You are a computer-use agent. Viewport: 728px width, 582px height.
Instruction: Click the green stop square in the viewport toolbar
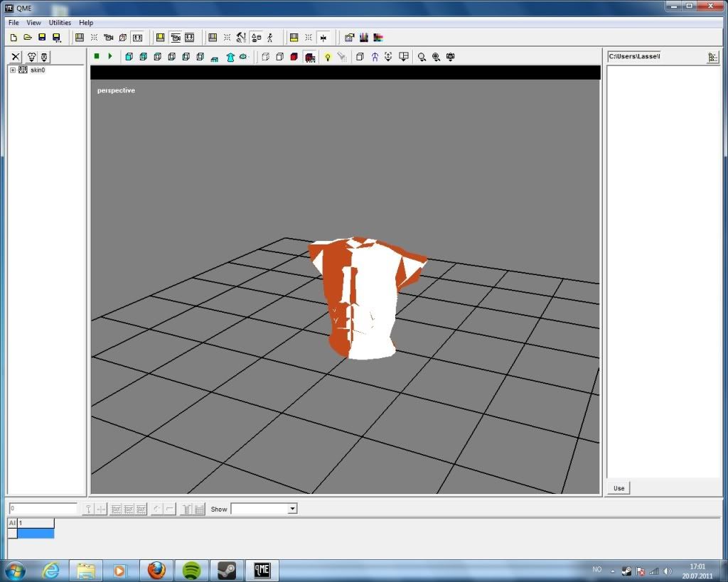97,56
